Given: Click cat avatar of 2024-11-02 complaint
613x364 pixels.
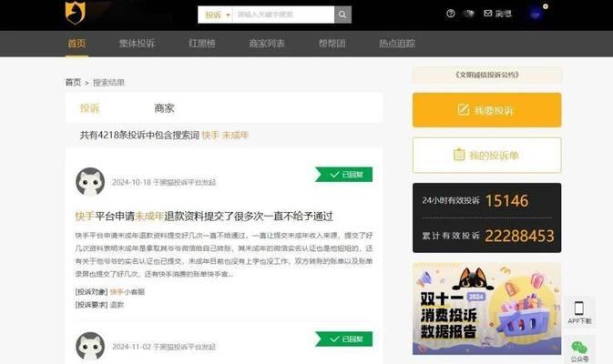Looking at the screenshot, I should point(90,346).
